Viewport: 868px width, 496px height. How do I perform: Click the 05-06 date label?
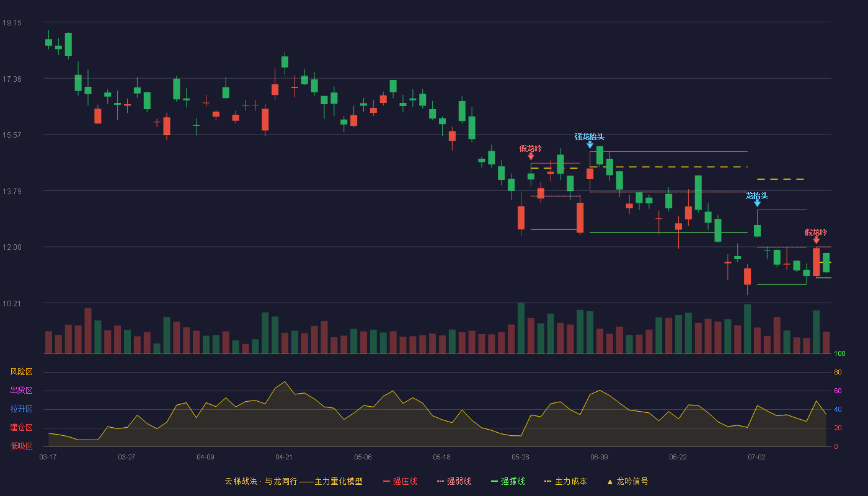[x=363, y=457]
